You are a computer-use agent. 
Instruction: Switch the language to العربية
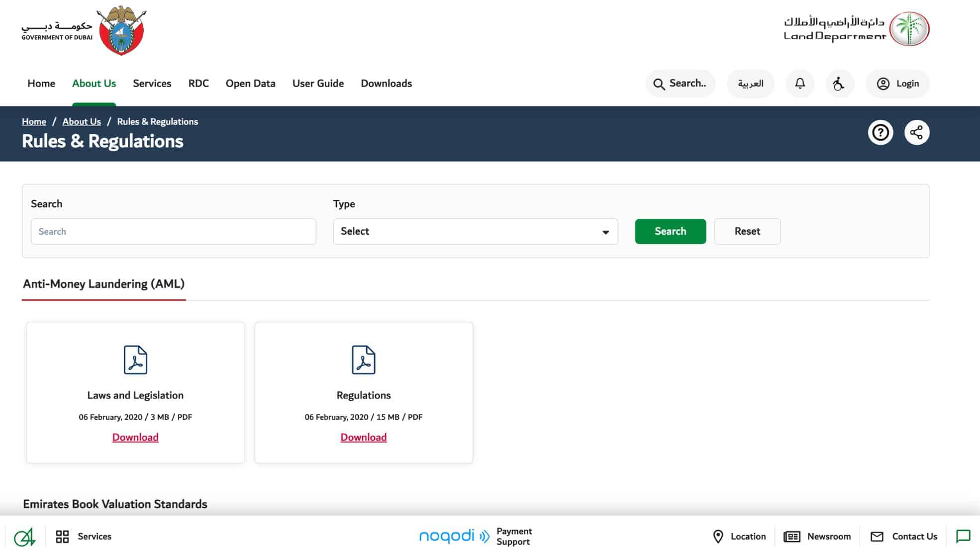click(x=750, y=84)
